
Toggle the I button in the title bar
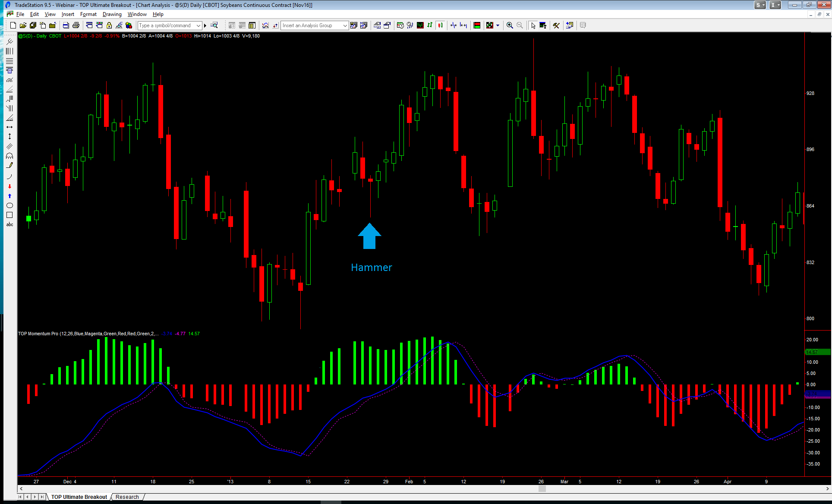point(775,5)
